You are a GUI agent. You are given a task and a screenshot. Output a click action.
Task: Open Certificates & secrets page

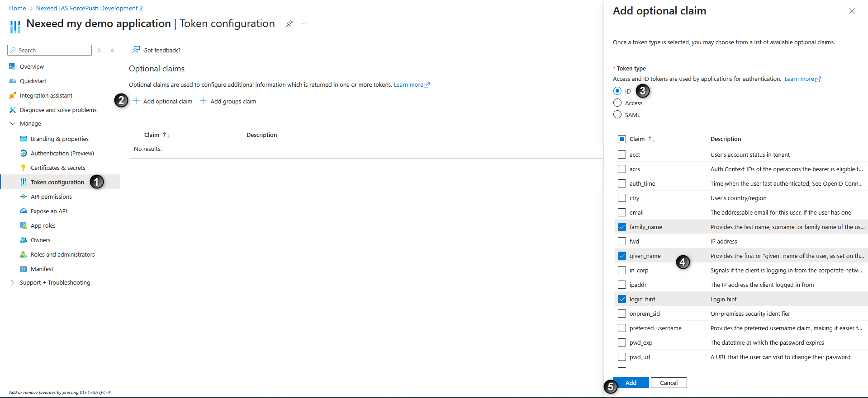[x=58, y=168]
